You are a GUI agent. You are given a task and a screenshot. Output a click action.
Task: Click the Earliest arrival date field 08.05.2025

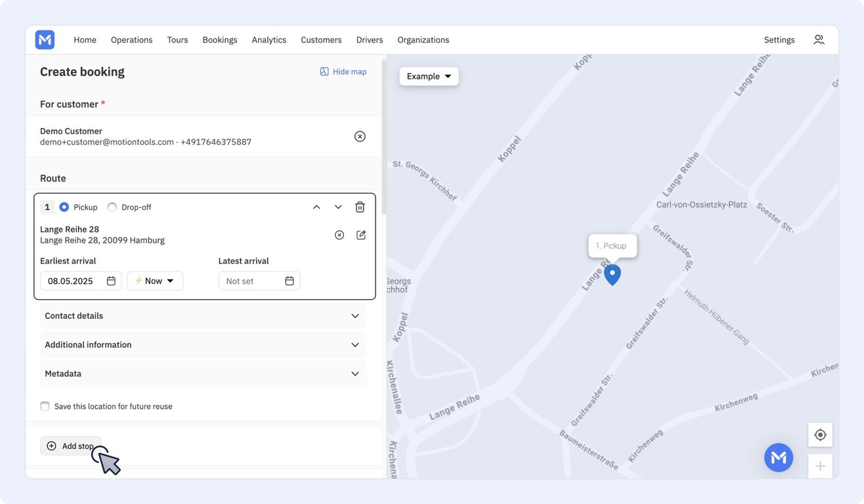(81, 281)
